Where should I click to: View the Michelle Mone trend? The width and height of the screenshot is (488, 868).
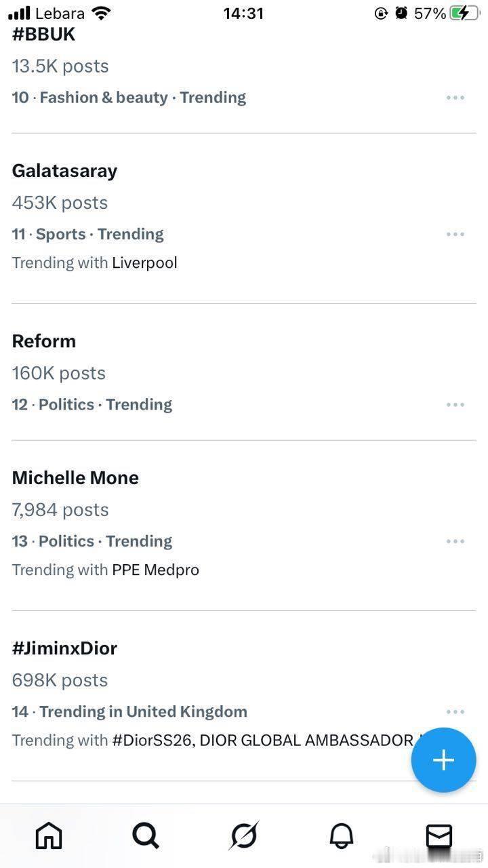click(75, 478)
